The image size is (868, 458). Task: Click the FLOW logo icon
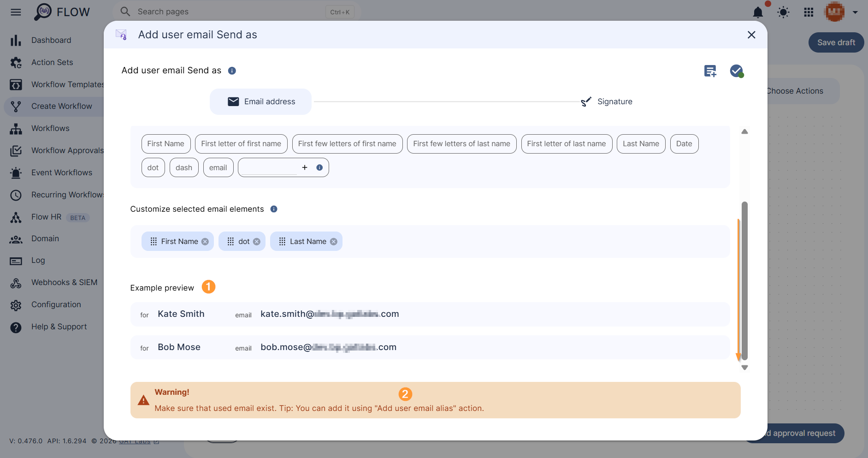[x=43, y=12]
